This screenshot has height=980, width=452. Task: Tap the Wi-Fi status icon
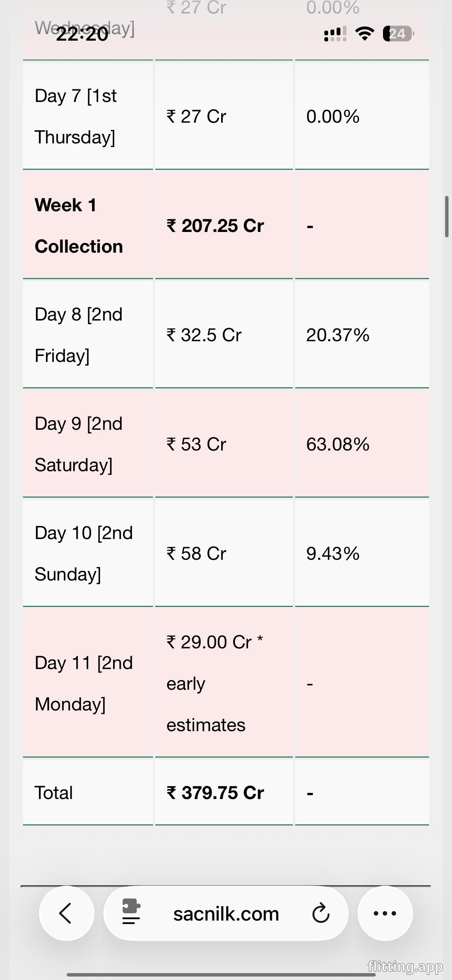[365, 34]
